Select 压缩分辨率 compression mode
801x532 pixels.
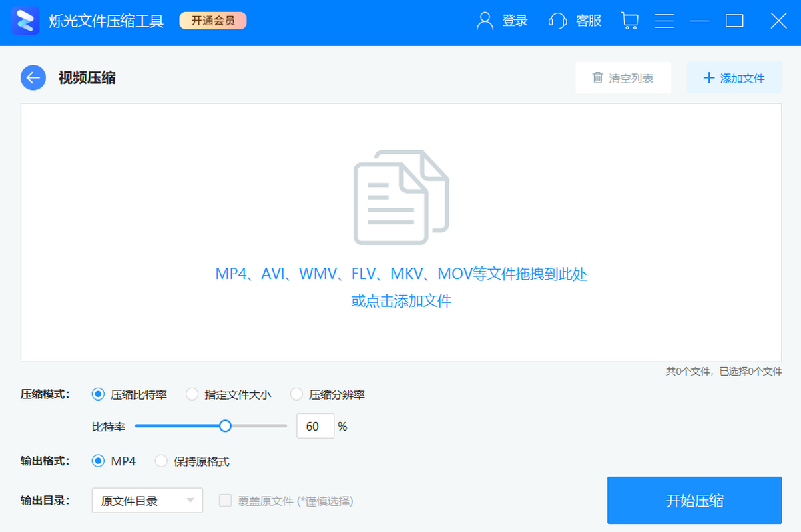tap(328, 394)
